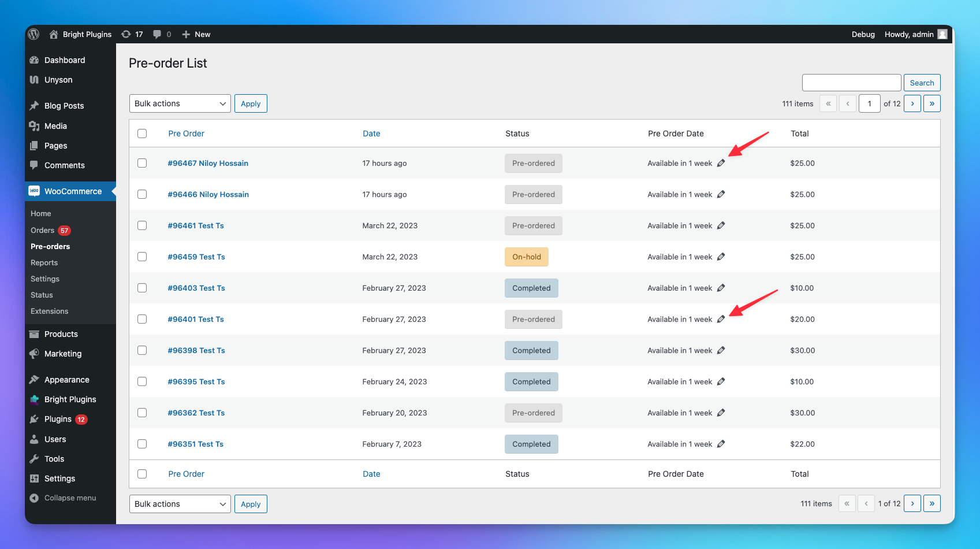Open Pre-orders submenu item
This screenshot has height=549, width=980.
pyautogui.click(x=50, y=247)
